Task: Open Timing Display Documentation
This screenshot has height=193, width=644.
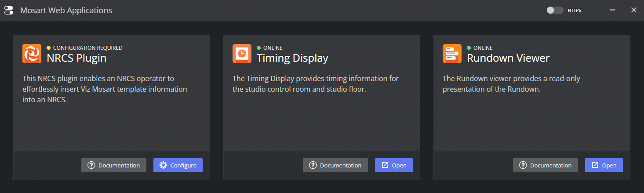Action: [335, 165]
